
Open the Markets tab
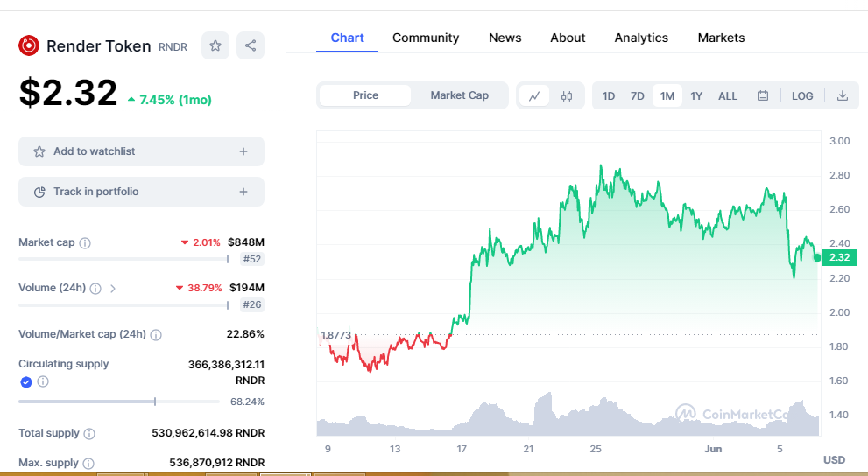pyautogui.click(x=721, y=38)
